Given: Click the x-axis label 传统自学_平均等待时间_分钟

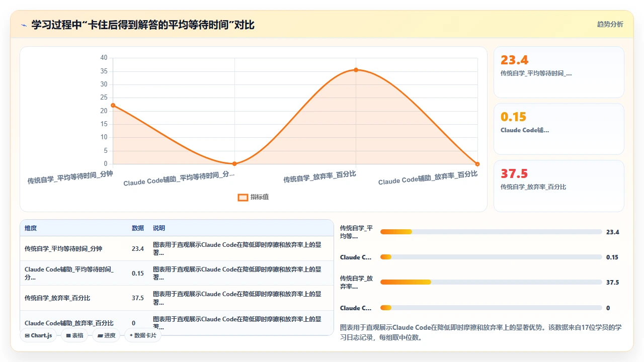Looking at the screenshot, I should pyautogui.click(x=70, y=178).
